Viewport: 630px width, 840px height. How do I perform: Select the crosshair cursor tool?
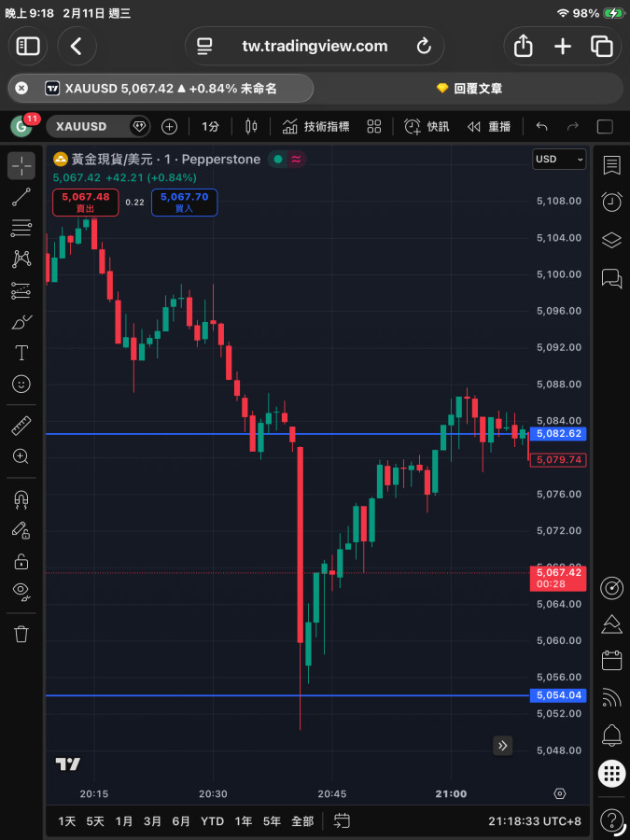click(21, 165)
